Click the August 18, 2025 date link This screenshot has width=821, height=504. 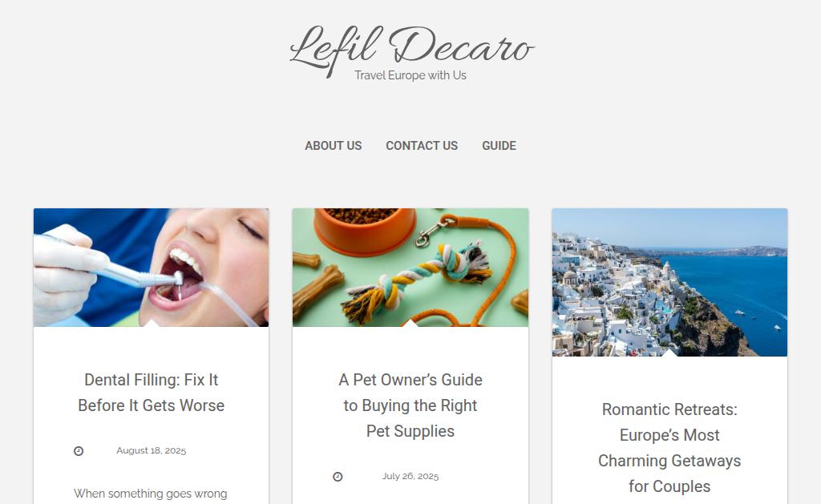click(152, 450)
